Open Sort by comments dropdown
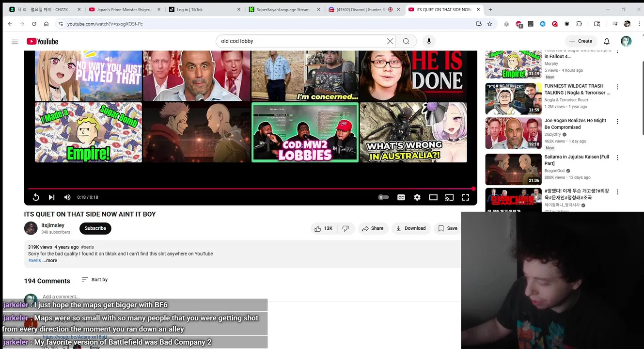 [95, 280]
